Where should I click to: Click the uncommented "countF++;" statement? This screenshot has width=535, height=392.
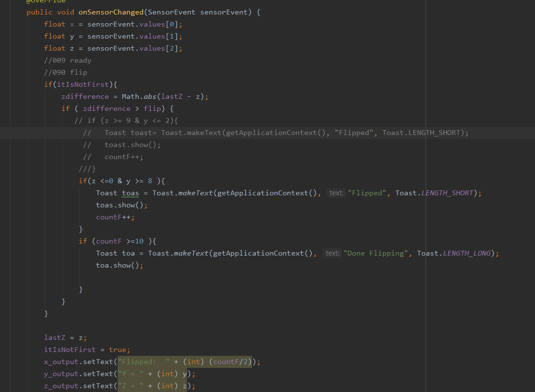coord(115,217)
